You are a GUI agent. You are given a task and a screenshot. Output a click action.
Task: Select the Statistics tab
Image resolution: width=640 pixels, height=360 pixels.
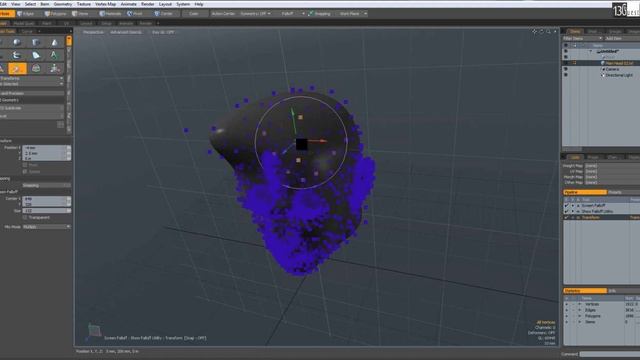[x=585, y=291]
